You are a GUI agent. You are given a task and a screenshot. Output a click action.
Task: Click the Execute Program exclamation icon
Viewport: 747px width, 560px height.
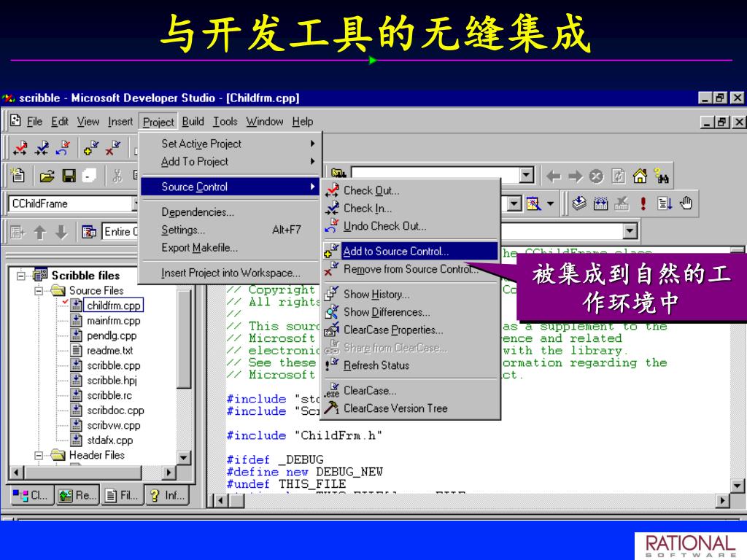click(643, 203)
